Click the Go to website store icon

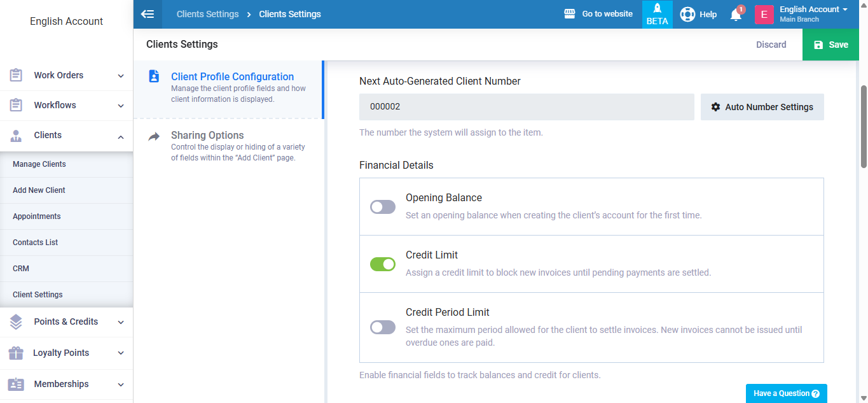[570, 14]
